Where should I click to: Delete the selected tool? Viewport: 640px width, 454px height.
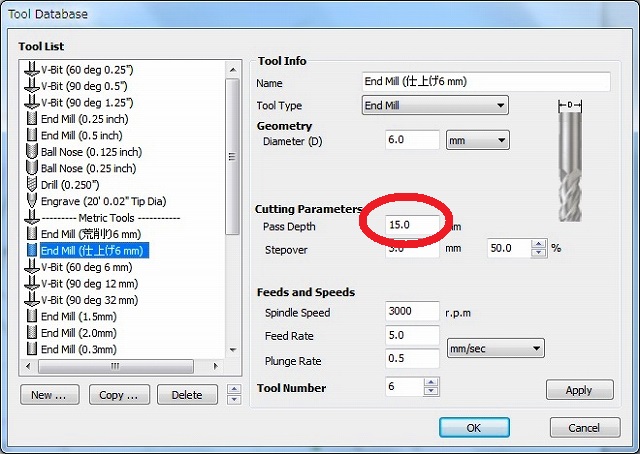click(186, 395)
